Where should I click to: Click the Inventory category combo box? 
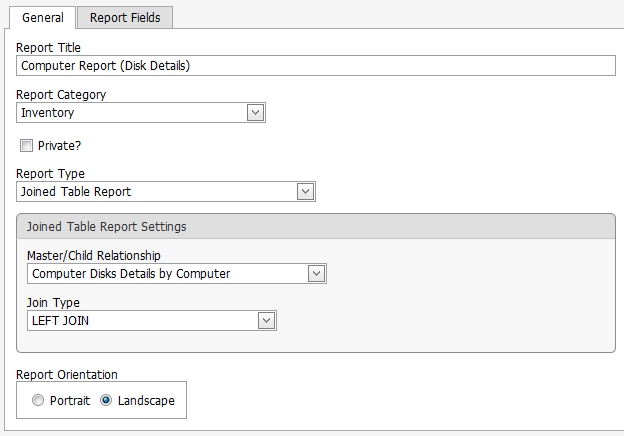click(x=141, y=113)
